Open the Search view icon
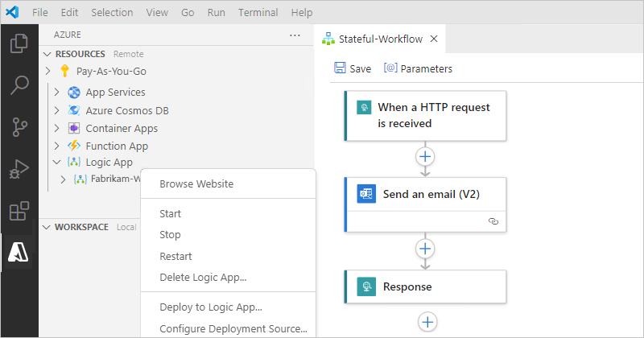Image resolution: width=644 pixels, height=338 pixels. pos(19,84)
